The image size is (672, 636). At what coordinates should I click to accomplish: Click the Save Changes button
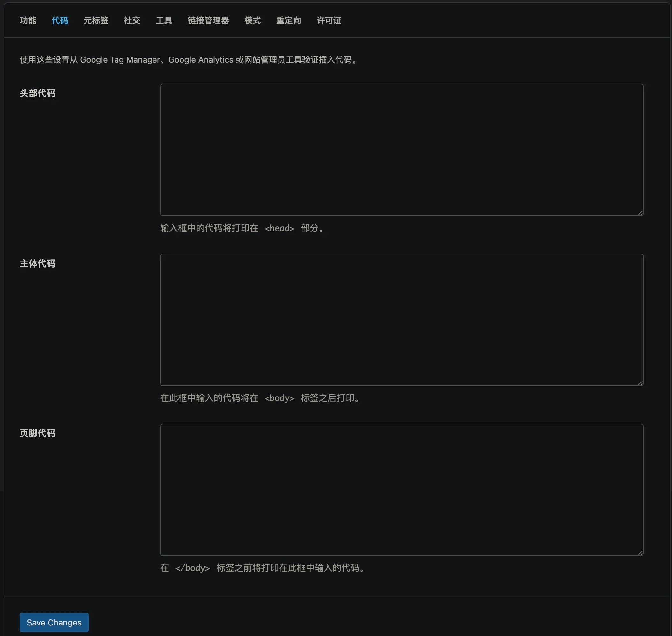[54, 622]
